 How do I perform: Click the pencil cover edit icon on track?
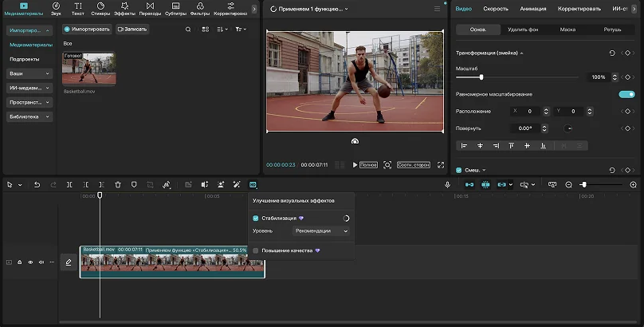(x=69, y=262)
